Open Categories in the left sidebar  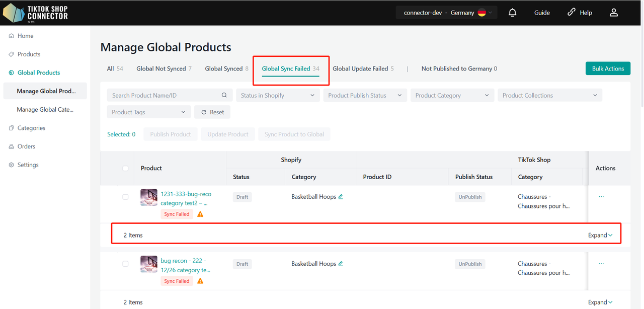tap(31, 128)
